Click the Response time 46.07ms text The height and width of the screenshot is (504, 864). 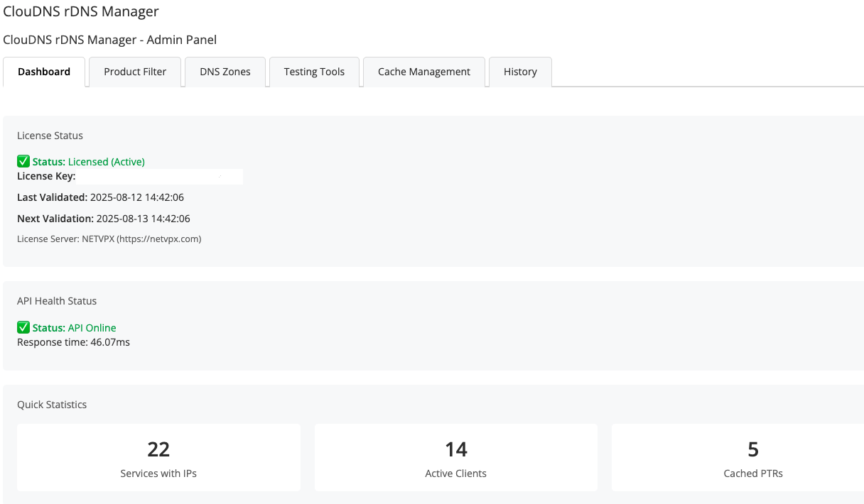tap(73, 342)
